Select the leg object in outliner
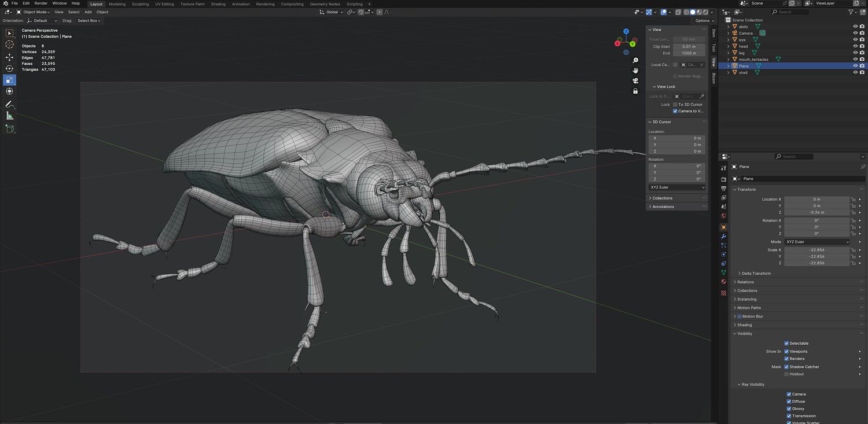The image size is (868, 424). (742, 53)
